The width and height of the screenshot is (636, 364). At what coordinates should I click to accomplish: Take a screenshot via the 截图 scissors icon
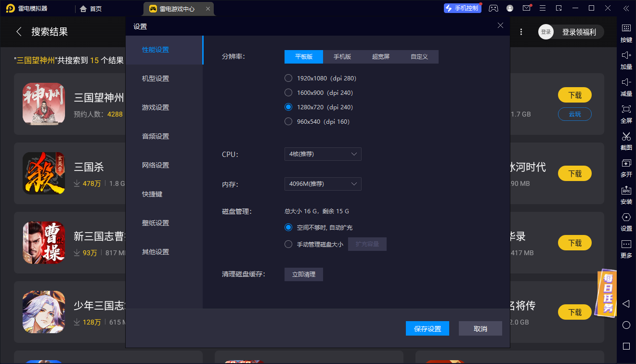[626, 141]
